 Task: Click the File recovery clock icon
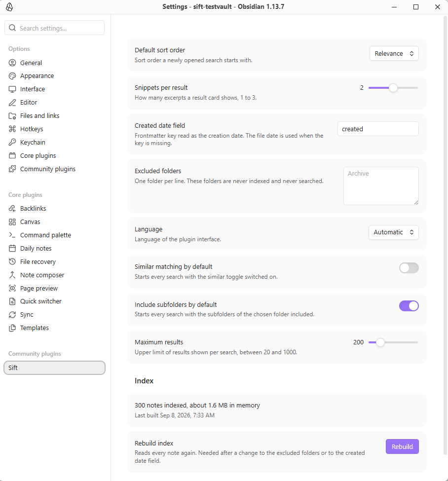pos(12,261)
